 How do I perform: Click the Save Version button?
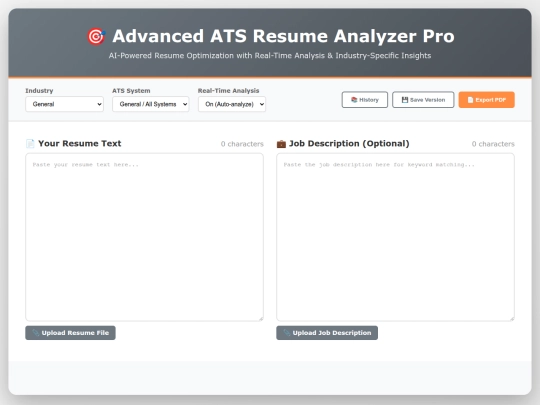pos(423,100)
